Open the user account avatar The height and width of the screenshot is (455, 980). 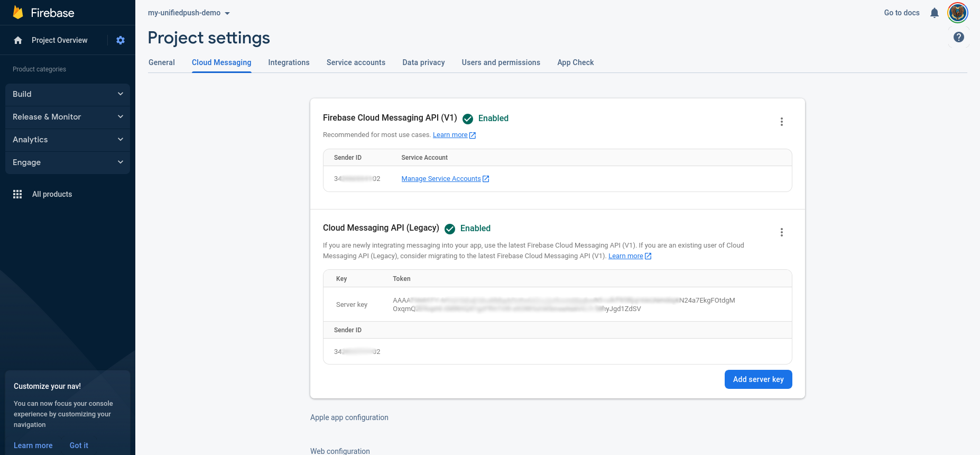tap(958, 13)
